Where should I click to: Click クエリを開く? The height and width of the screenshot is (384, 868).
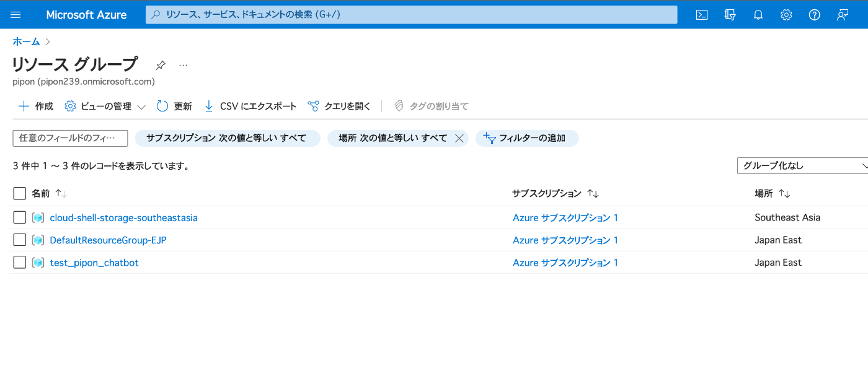[339, 107]
